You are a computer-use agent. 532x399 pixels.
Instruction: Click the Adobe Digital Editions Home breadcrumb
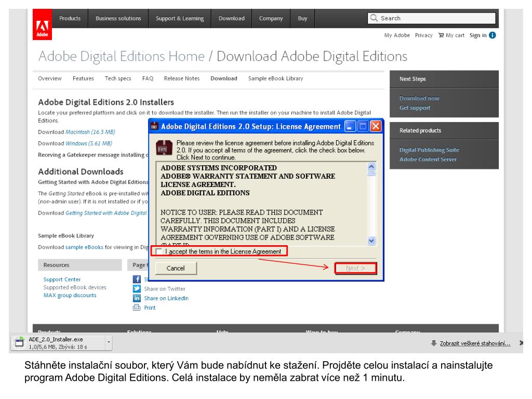(x=122, y=56)
